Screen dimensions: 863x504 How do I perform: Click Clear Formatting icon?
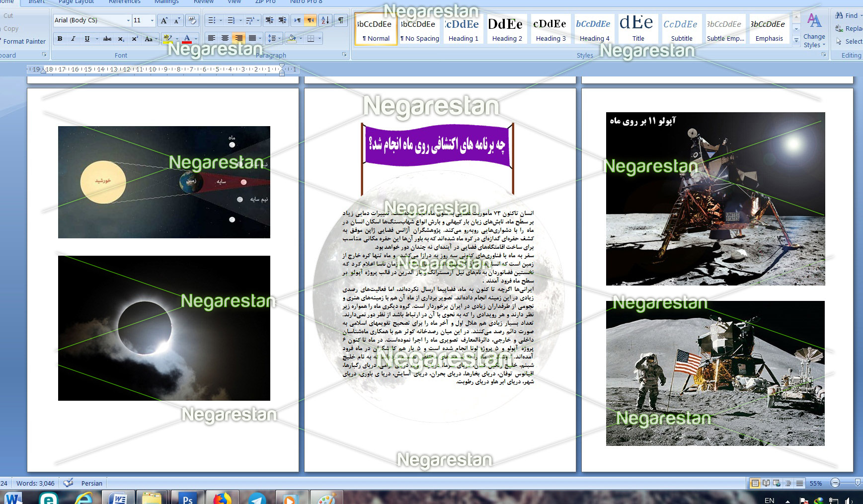pos(192,20)
